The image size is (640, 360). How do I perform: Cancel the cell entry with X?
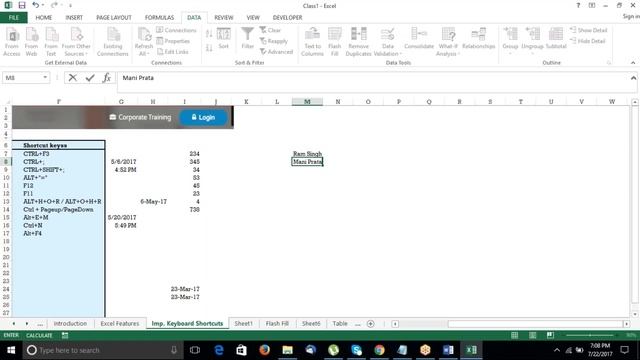pyautogui.click(x=73, y=78)
